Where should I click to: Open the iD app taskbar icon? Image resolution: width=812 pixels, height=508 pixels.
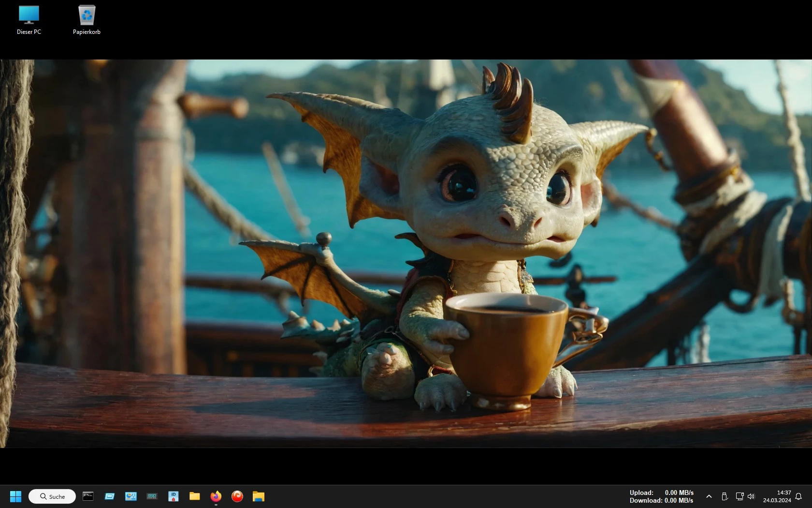click(x=174, y=496)
